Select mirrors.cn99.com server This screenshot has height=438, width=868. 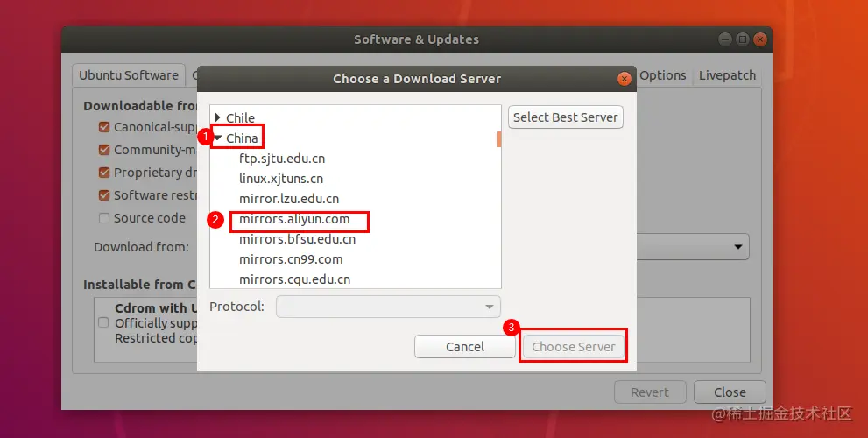pyautogui.click(x=291, y=259)
